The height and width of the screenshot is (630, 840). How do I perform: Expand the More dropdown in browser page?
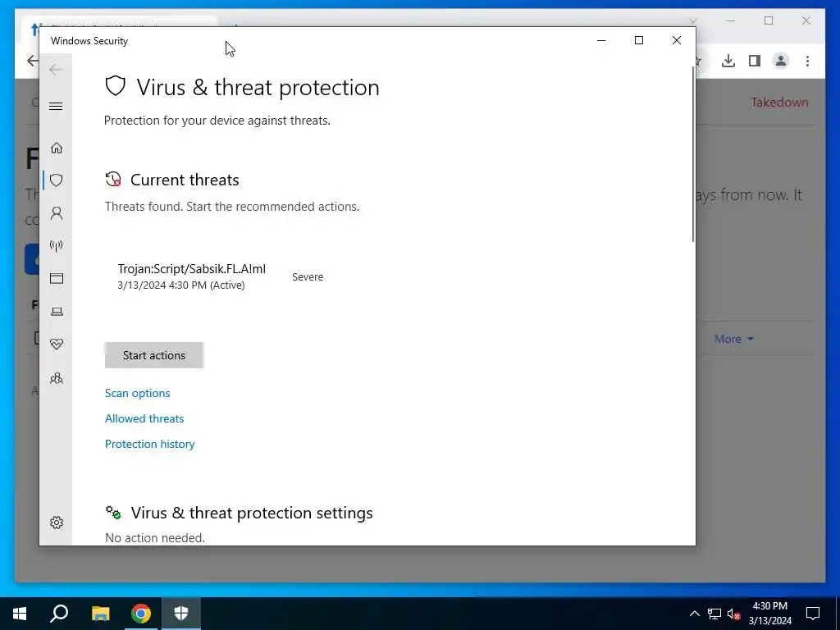734,339
